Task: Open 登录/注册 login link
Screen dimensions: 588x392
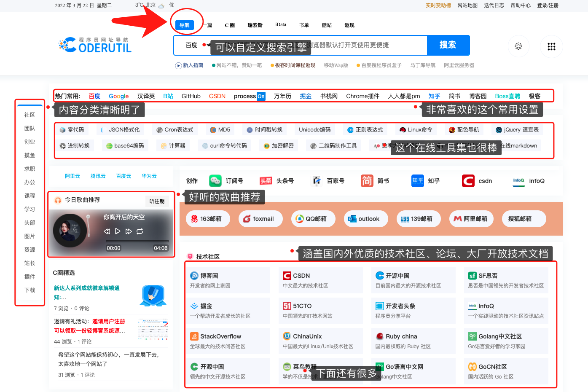Action: click(x=548, y=5)
